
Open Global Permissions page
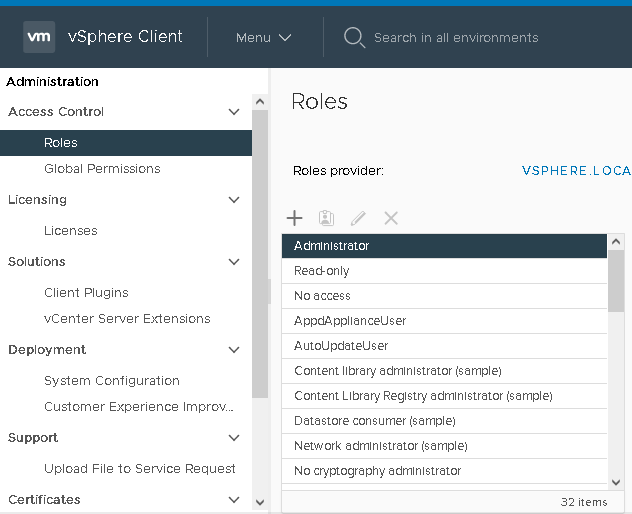102,169
